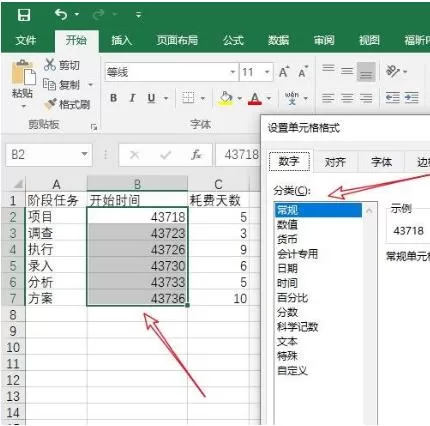Click the wén phonetic guide icon
This screenshot has height=426, width=430.
pyautogui.click(x=292, y=98)
